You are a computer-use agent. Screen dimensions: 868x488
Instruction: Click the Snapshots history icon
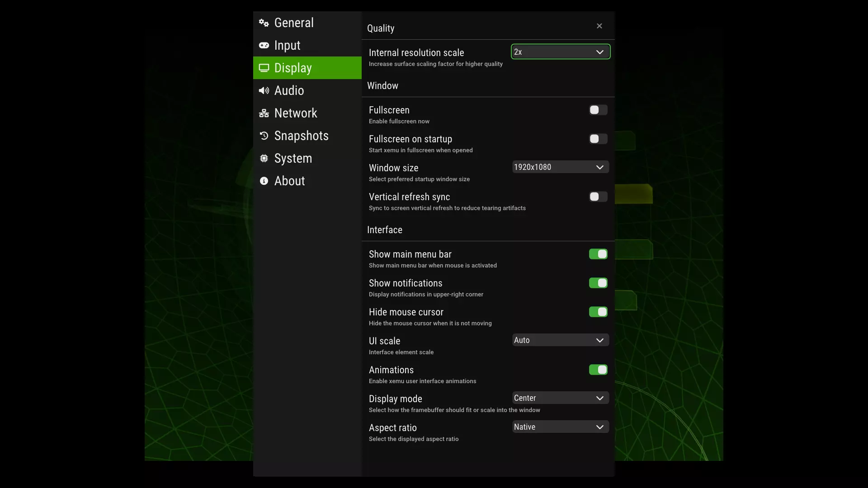[x=264, y=136]
